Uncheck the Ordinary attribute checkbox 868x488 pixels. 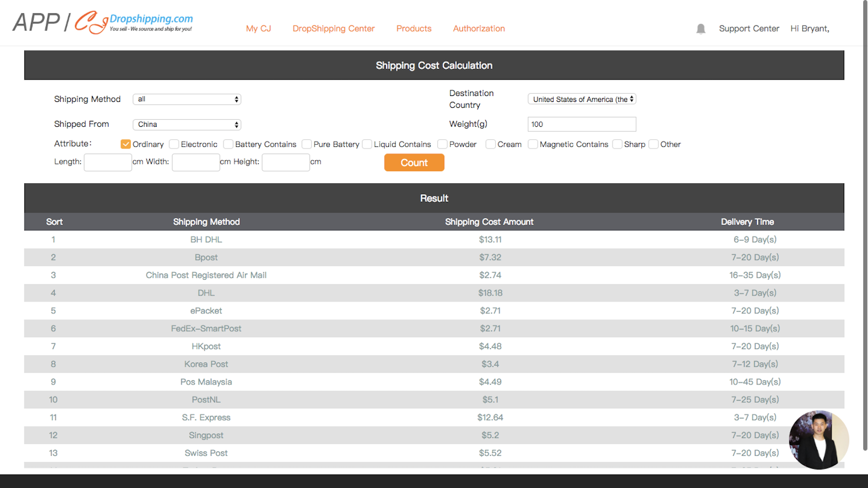click(126, 144)
